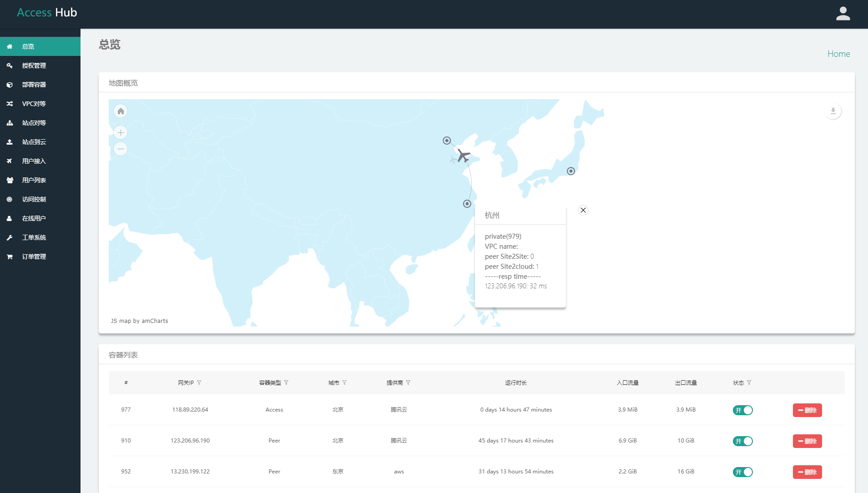Select uptime 45 days 17 hours 43 minutes
The width and height of the screenshot is (868, 493).
516,441
